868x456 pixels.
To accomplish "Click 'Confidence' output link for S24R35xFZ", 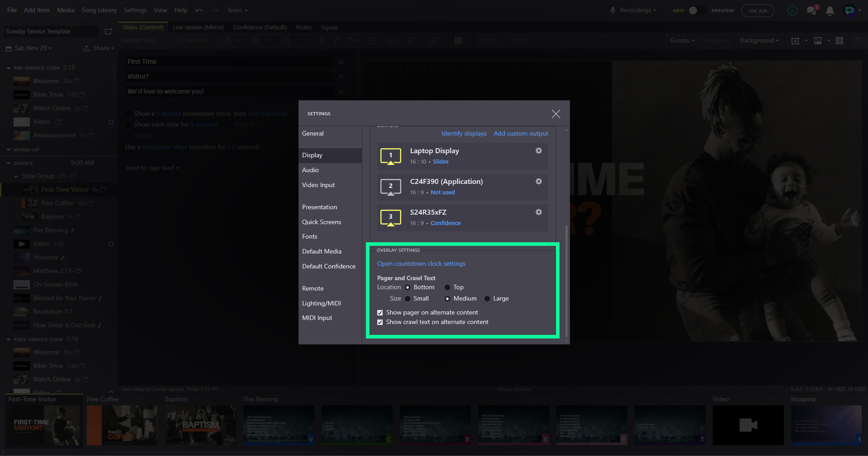I will click(446, 223).
